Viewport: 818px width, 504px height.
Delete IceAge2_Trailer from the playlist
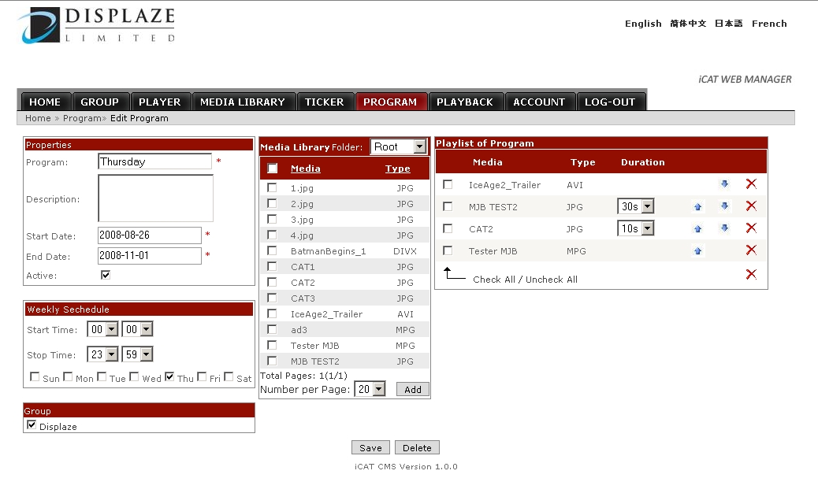coord(751,183)
